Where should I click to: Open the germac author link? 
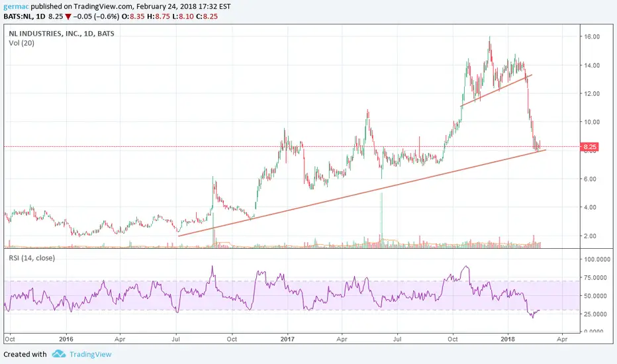[x=16, y=7]
